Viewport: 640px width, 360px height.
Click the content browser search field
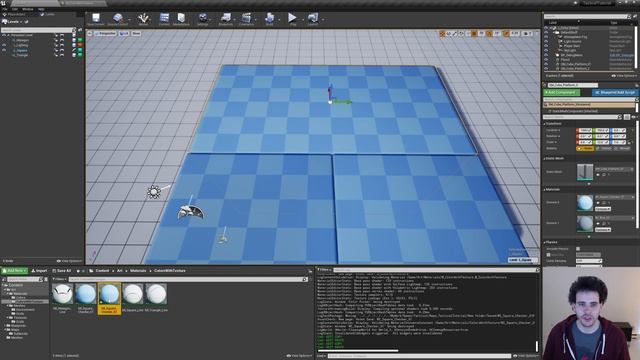[188, 280]
